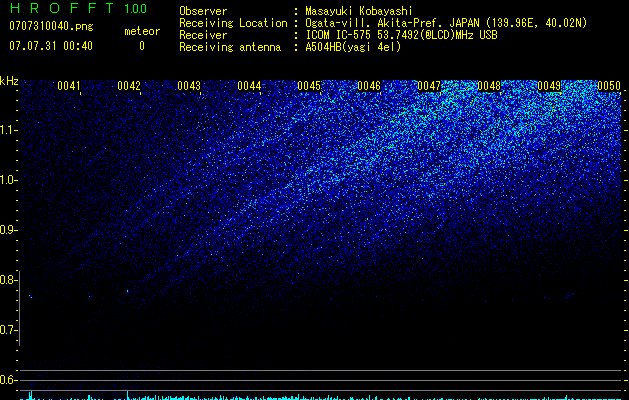Click the 0.6 kHz axis label
Screen dimensions: 629x400
point(8,380)
